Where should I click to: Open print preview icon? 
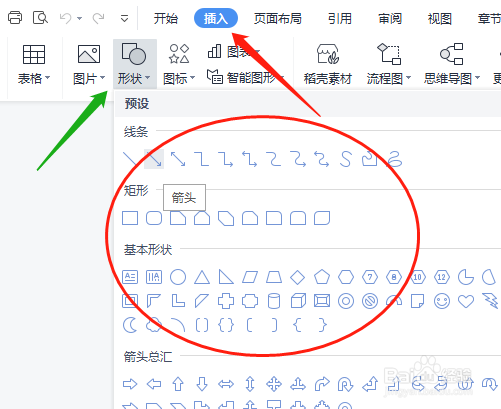pos(40,18)
